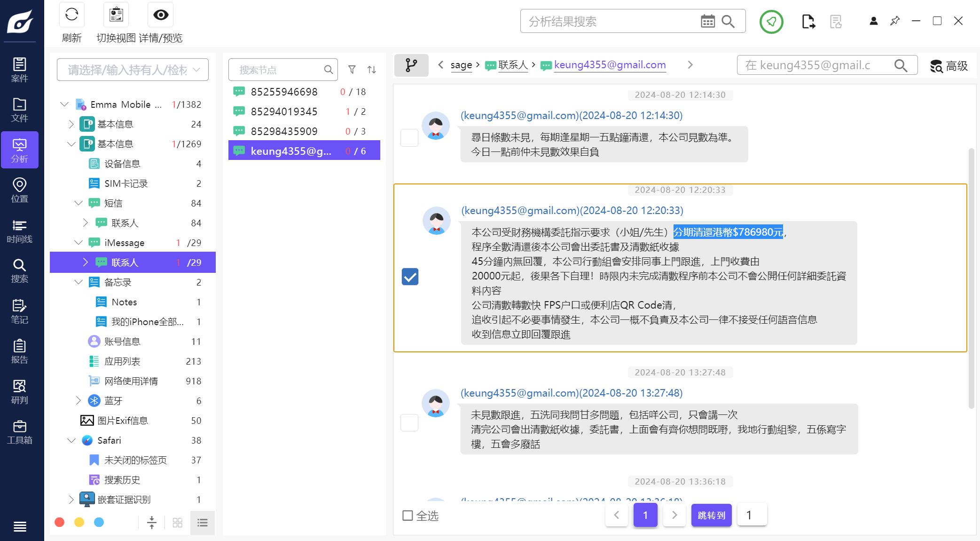The height and width of the screenshot is (541, 980).
Task: Click the branch tree icon in breadcrumb bar
Action: (411, 65)
